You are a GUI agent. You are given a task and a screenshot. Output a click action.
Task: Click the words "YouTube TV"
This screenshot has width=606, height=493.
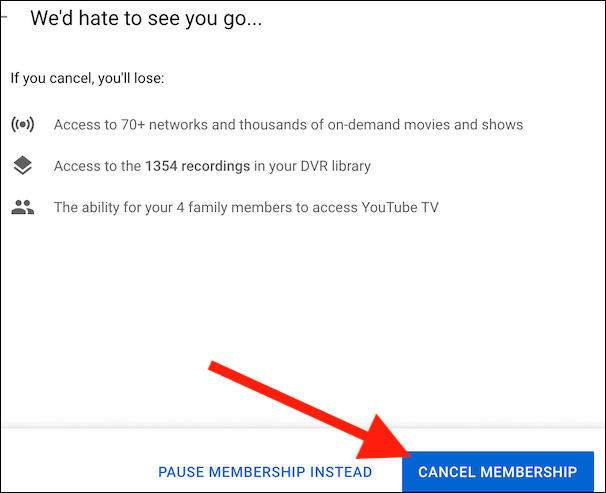click(400, 207)
